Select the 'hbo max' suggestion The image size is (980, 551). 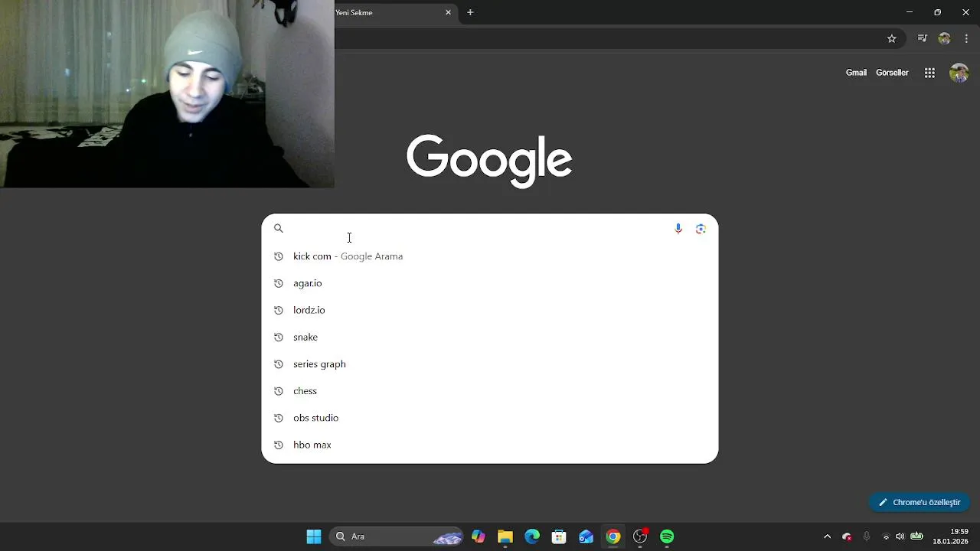click(x=490, y=445)
